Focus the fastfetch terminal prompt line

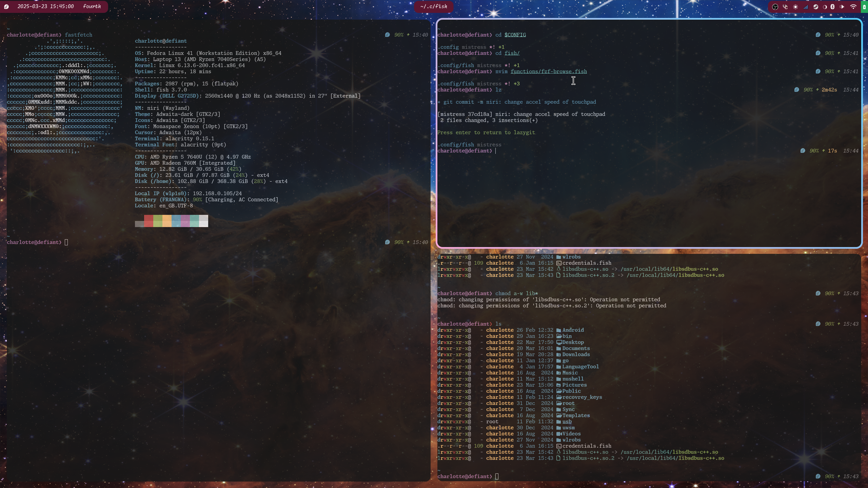[66, 242]
